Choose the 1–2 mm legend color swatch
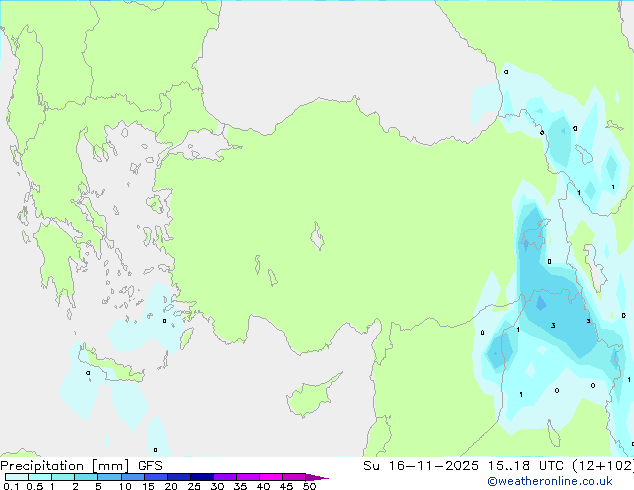 (63, 477)
